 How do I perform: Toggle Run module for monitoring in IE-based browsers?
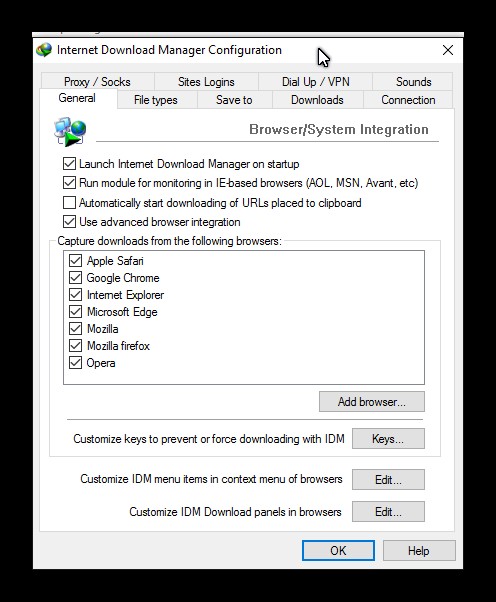[69, 183]
